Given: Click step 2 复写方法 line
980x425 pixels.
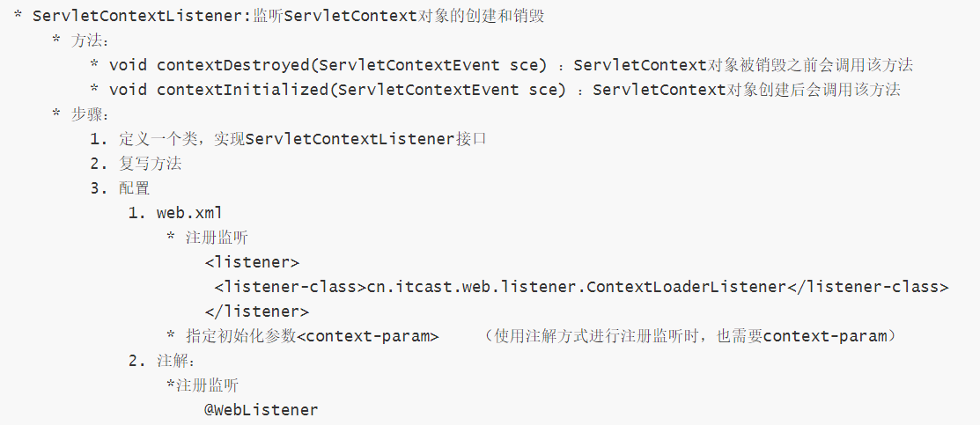Looking at the screenshot, I should click(x=136, y=164).
